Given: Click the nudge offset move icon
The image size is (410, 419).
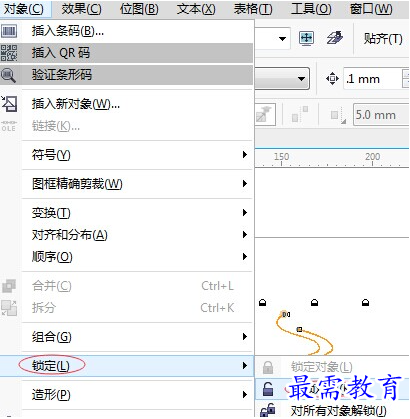Looking at the screenshot, I should coord(332,79).
